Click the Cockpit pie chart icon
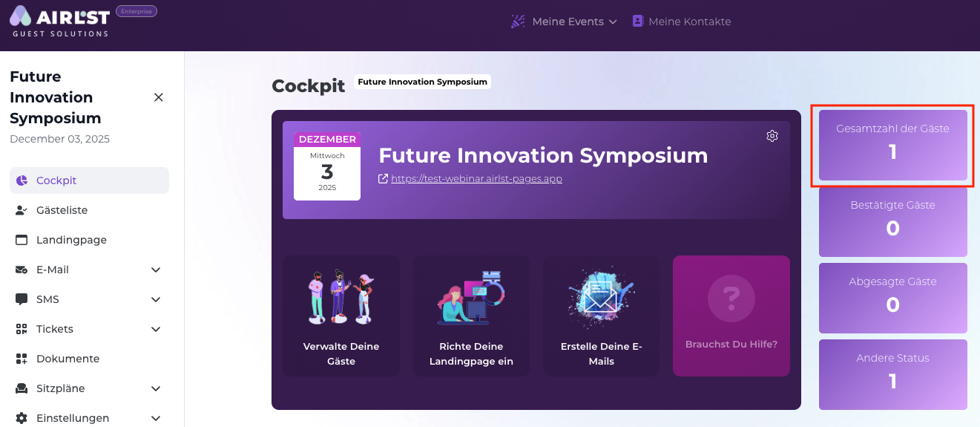980x427 pixels. pos(22,180)
